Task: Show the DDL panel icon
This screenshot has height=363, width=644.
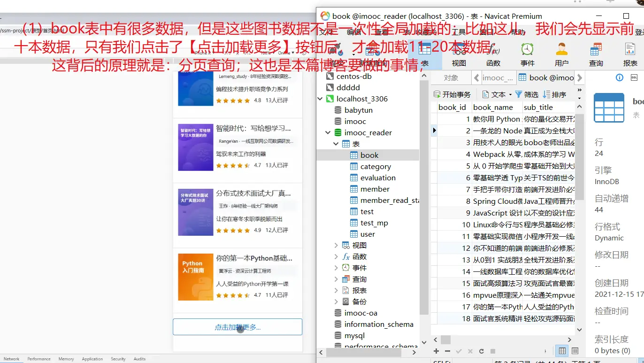Action: coord(634,77)
